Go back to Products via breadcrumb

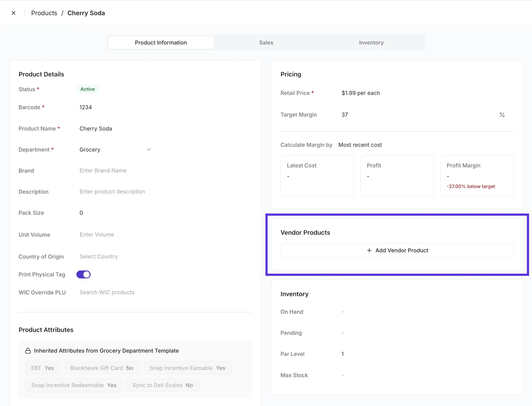44,13
